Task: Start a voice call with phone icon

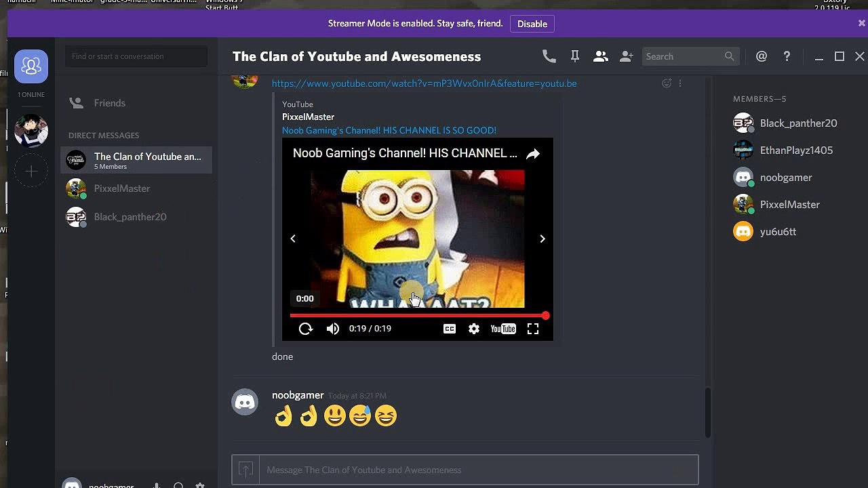Action: (x=549, y=56)
